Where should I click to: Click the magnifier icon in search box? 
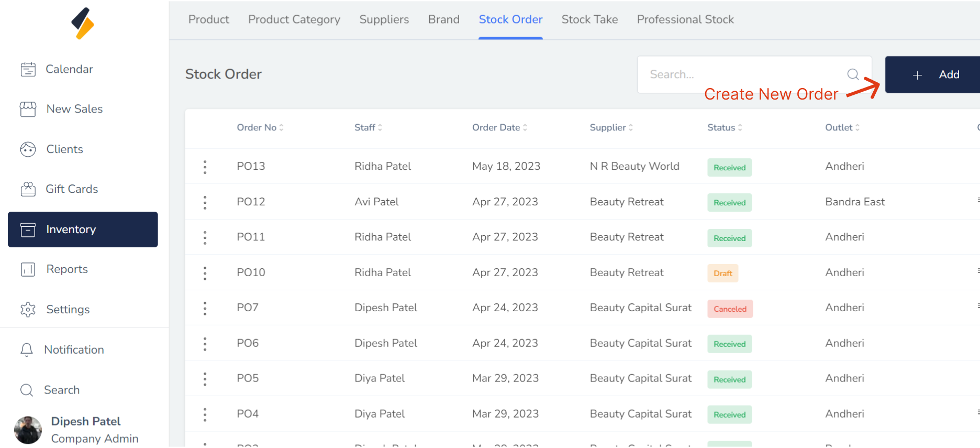point(853,74)
